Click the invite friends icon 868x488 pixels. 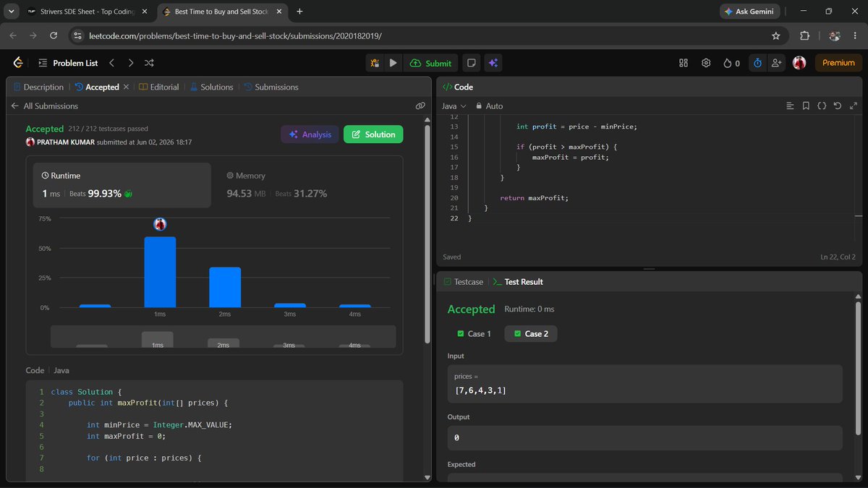(777, 63)
